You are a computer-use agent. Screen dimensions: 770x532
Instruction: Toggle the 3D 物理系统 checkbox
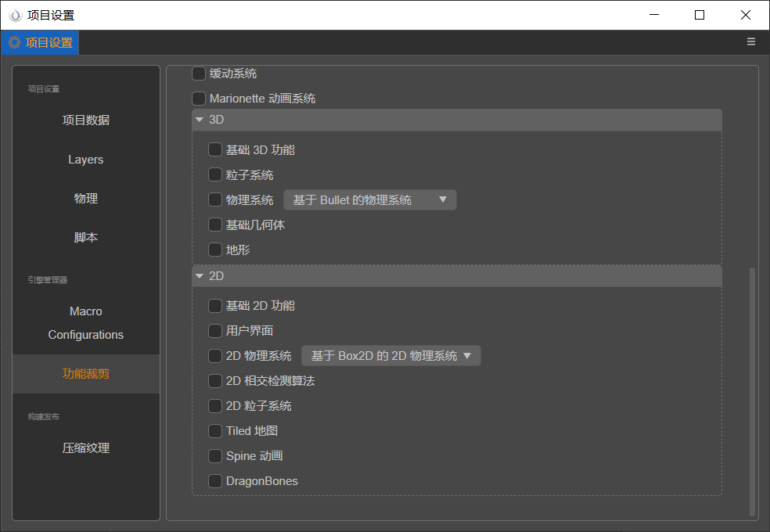pyautogui.click(x=215, y=199)
